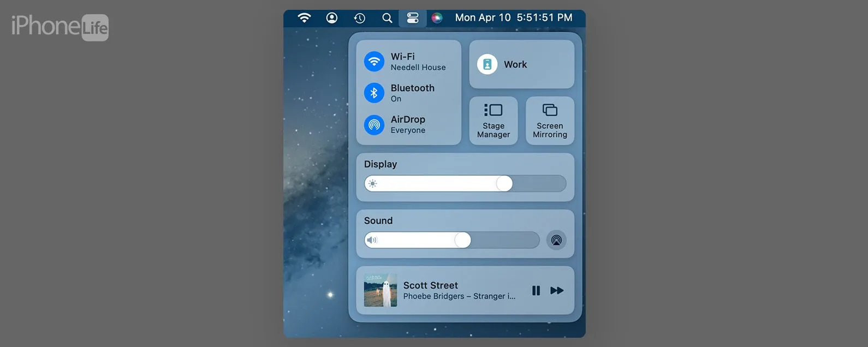Click the Scott Street album artwork

pyautogui.click(x=381, y=290)
